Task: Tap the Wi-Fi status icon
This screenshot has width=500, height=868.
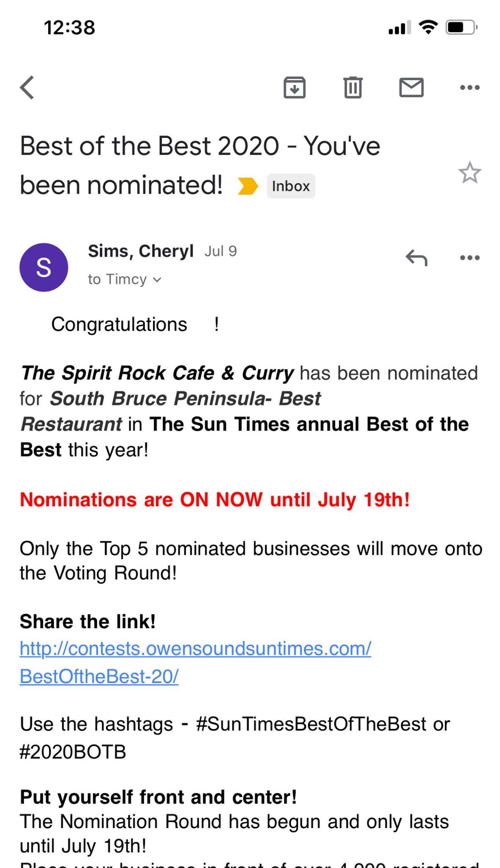Action: coord(428,27)
